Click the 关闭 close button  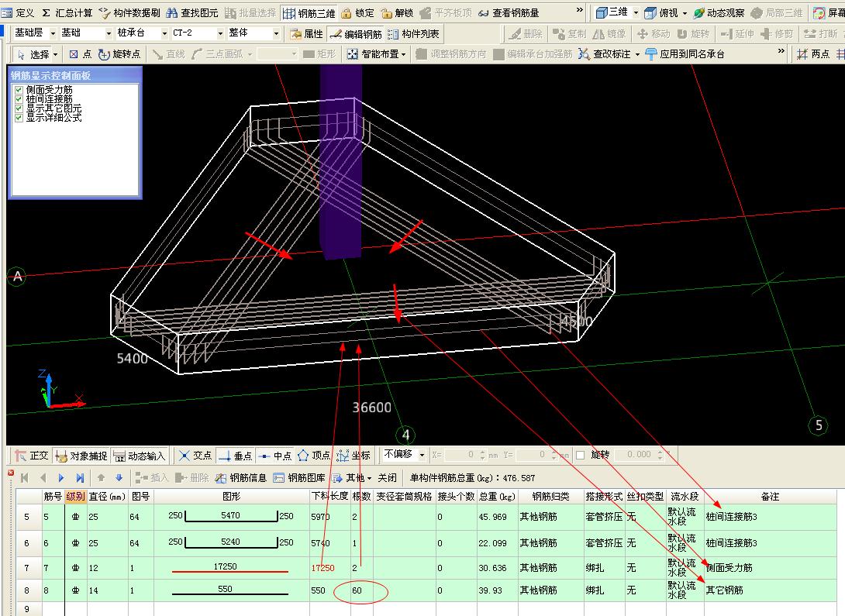pos(387,478)
